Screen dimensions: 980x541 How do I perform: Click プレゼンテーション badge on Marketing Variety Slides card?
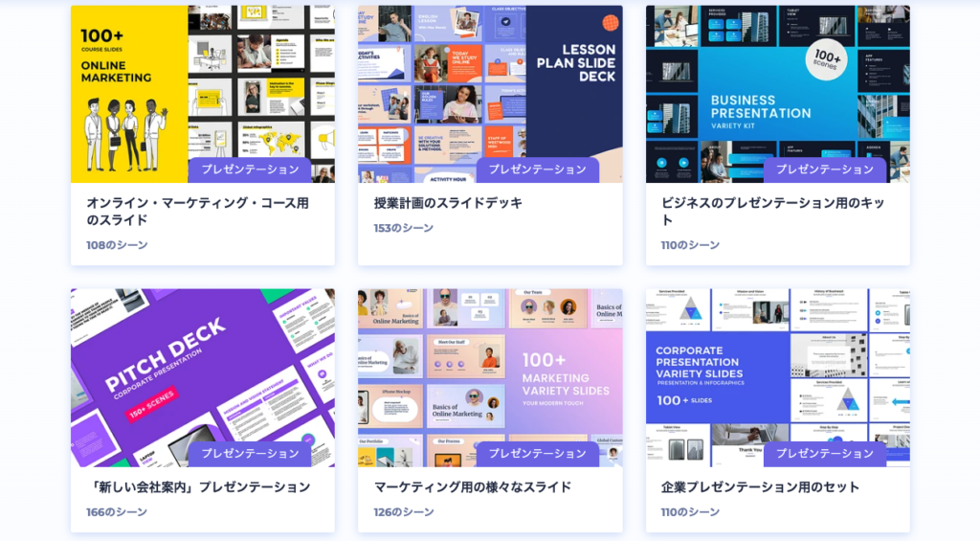[x=537, y=454]
